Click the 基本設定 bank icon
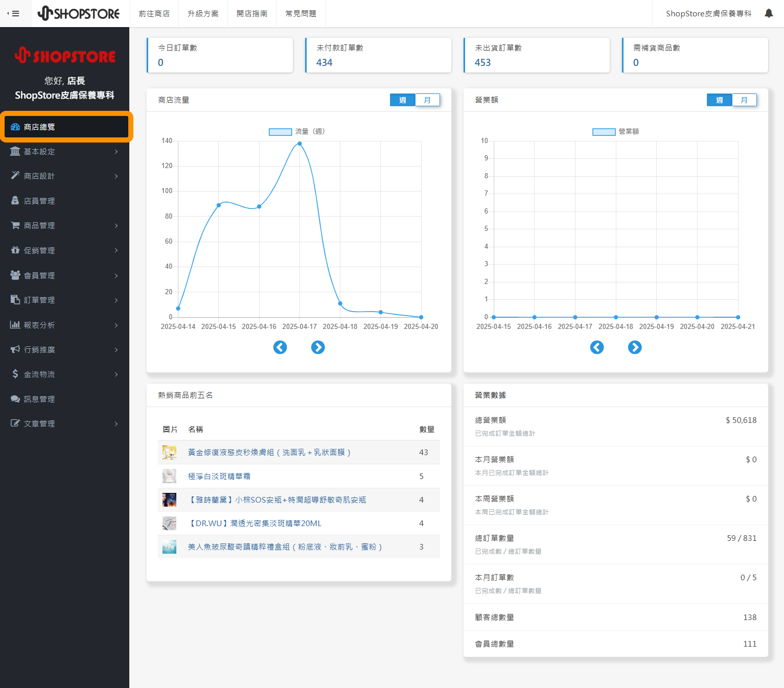Image resolution: width=784 pixels, height=688 pixels. [x=15, y=151]
